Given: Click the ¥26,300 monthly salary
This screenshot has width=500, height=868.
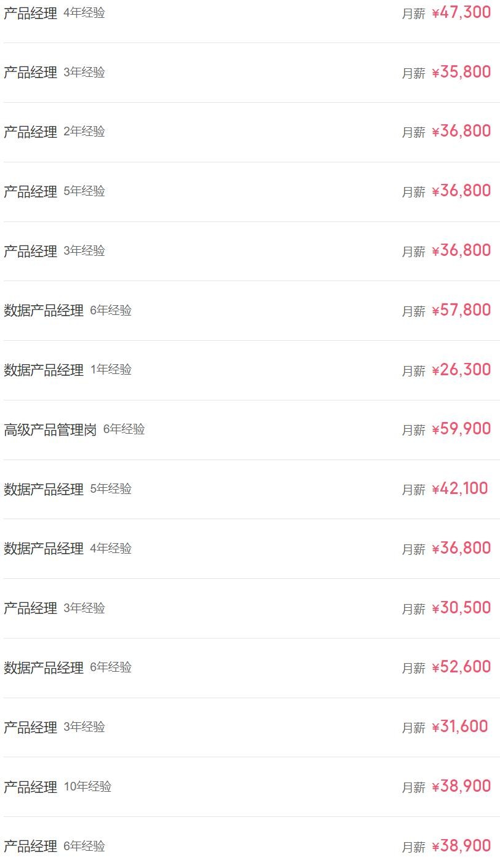Looking at the screenshot, I should tap(461, 370).
